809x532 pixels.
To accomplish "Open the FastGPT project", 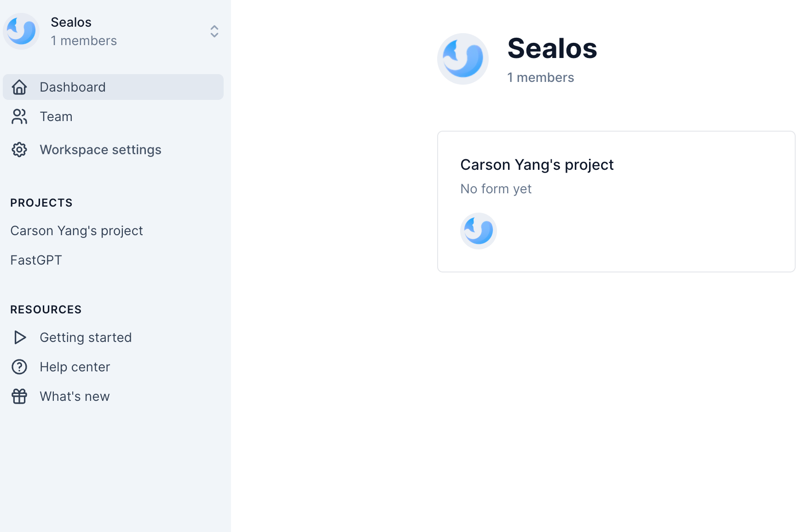I will pyautogui.click(x=36, y=260).
